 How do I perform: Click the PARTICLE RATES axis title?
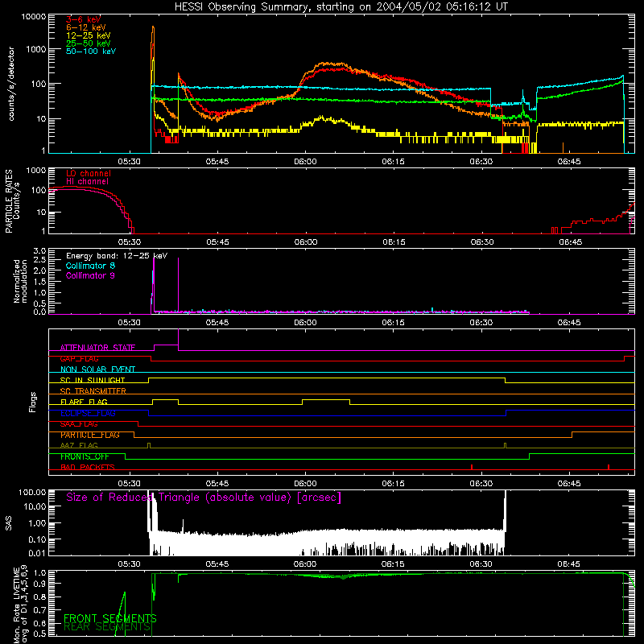(12, 201)
